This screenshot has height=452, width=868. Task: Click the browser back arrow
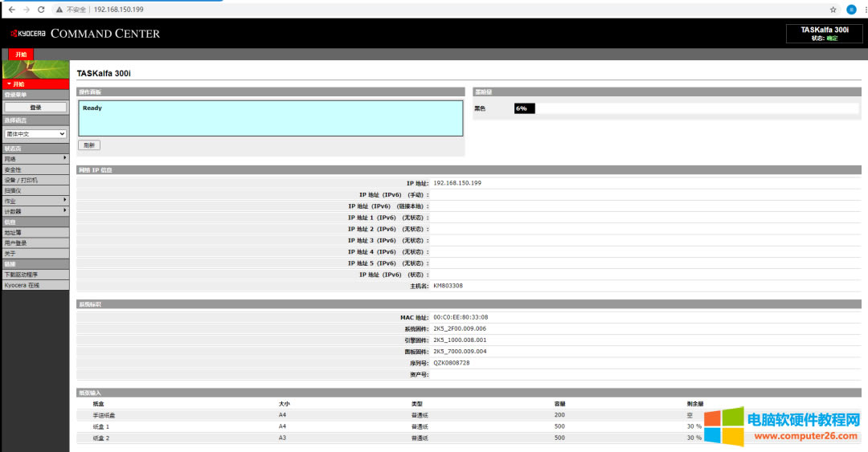pos(11,9)
